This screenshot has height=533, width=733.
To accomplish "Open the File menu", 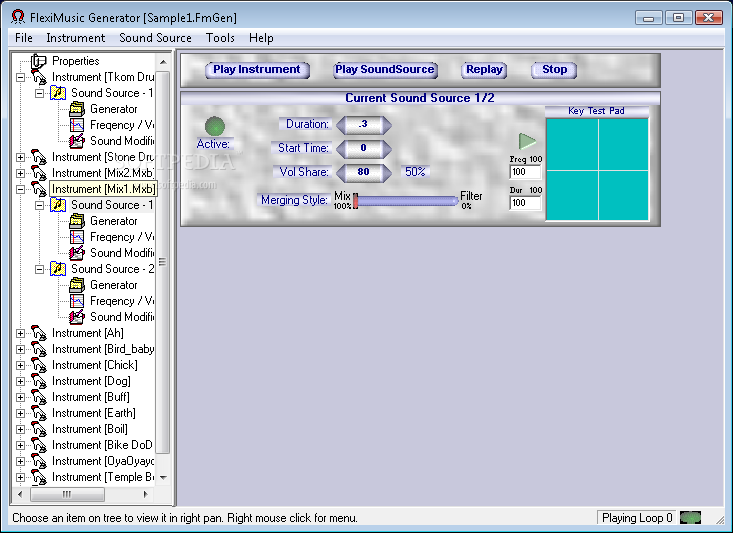I will click(24, 38).
